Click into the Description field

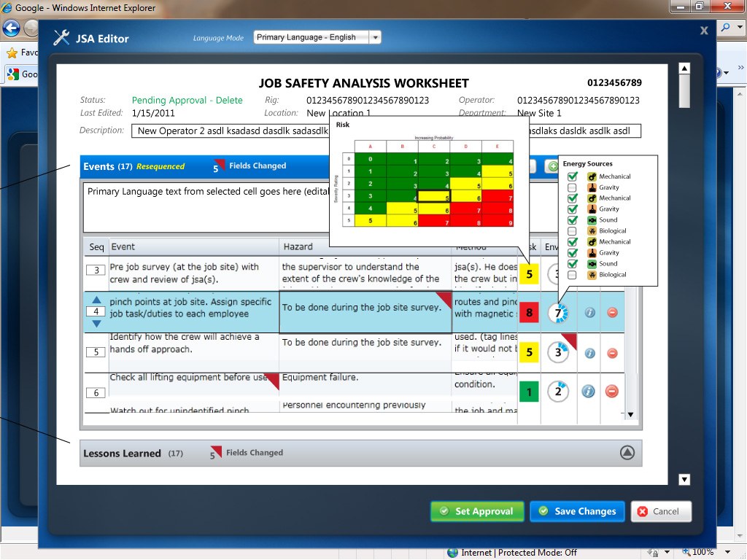(386, 131)
